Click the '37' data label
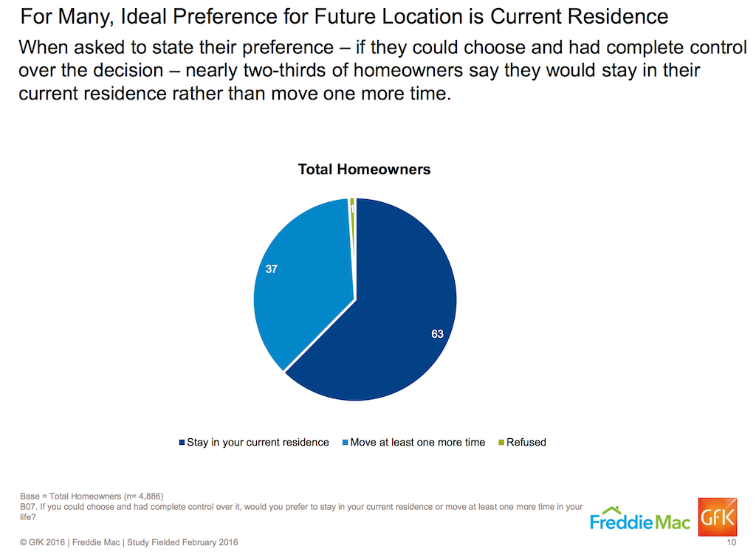The width and height of the screenshot is (756, 557). pos(272,269)
